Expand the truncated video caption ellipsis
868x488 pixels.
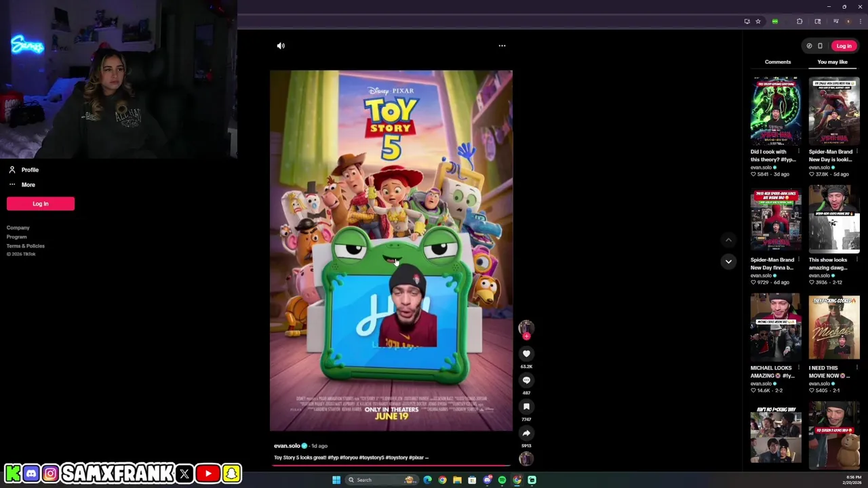[426, 457]
